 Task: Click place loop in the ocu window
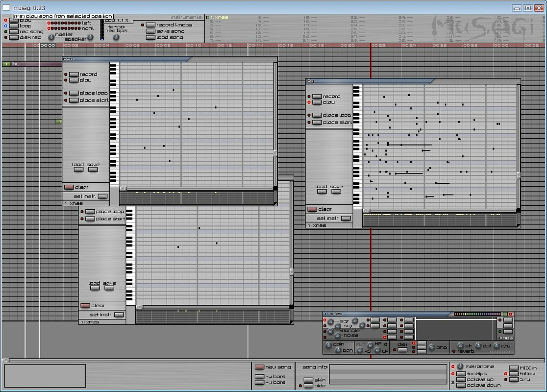[x=74, y=93]
